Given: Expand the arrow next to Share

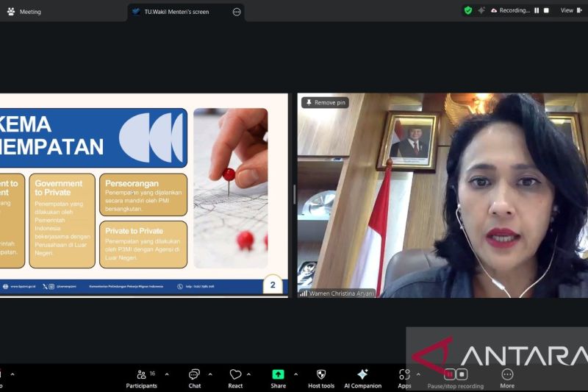Looking at the screenshot, I should pyautogui.click(x=295, y=374).
